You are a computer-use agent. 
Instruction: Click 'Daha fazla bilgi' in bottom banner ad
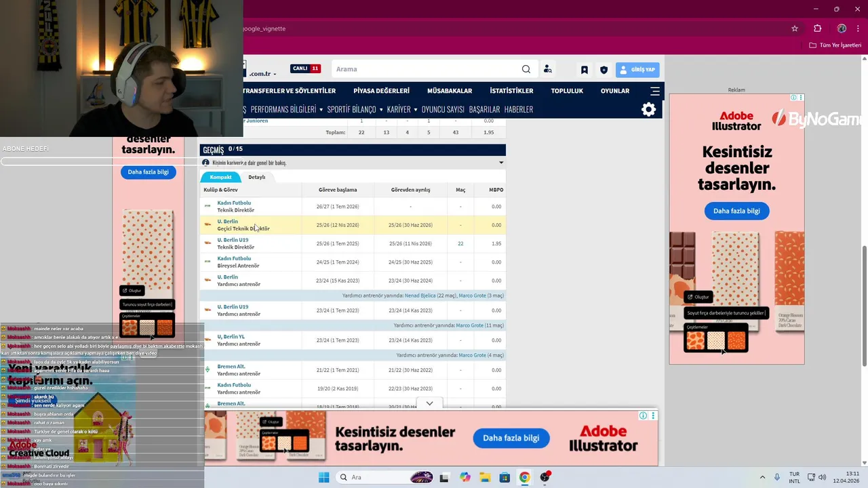point(511,438)
